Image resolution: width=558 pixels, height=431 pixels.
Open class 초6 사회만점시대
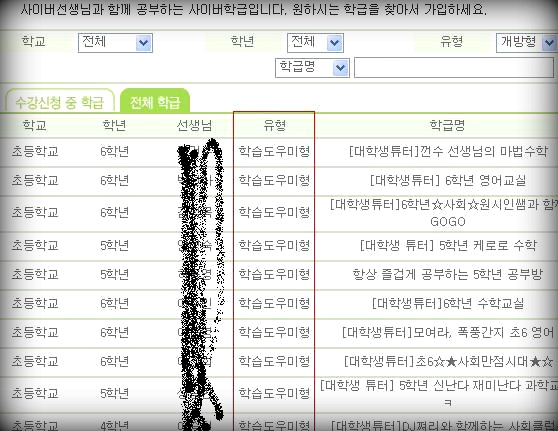click(448, 362)
